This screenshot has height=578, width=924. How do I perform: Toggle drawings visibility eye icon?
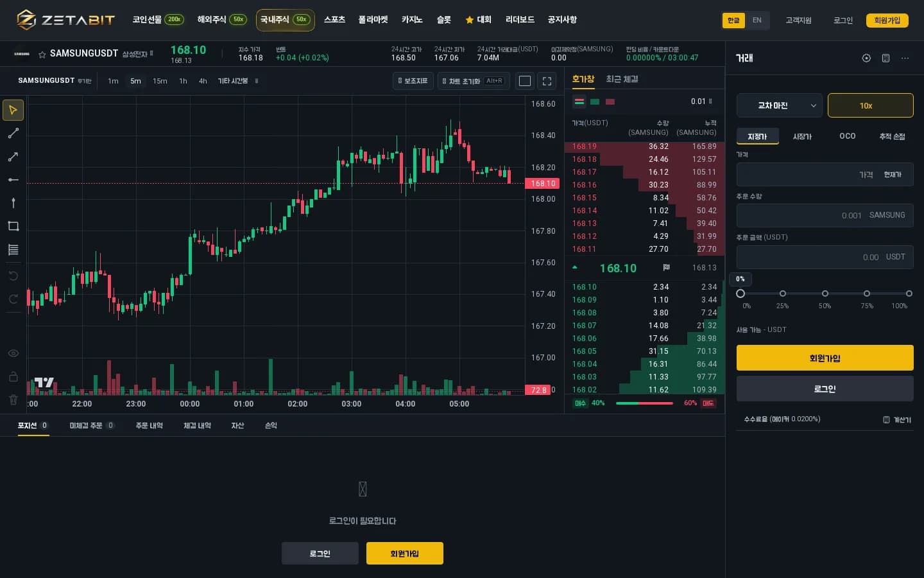coord(13,353)
